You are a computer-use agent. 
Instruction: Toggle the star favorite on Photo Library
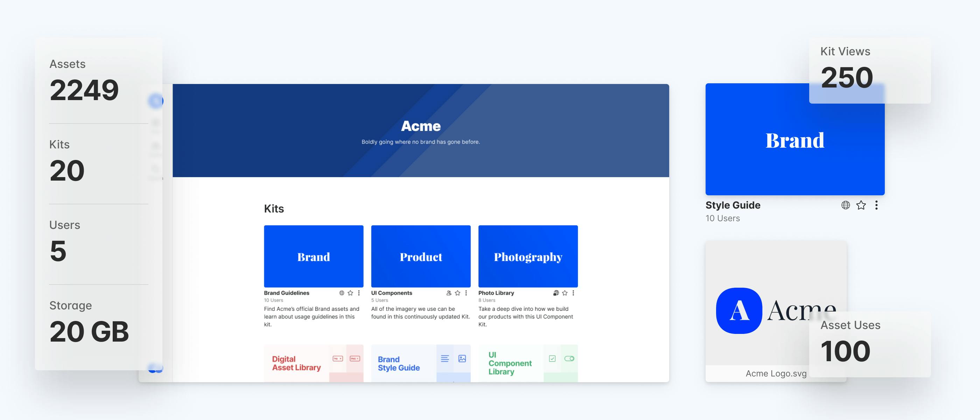point(563,292)
